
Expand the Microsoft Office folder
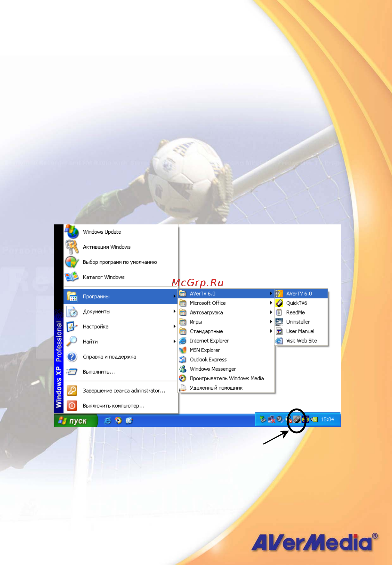pos(226,303)
